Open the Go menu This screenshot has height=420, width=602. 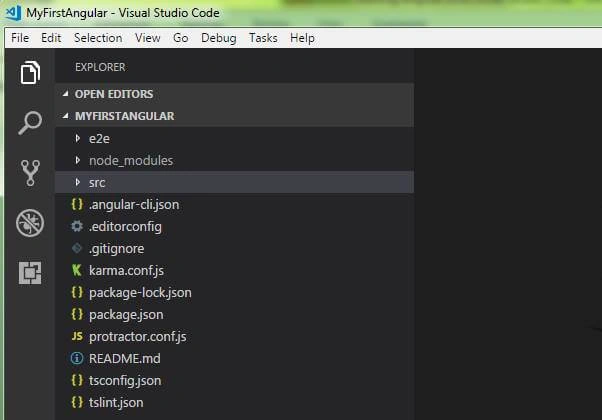click(x=180, y=38)
